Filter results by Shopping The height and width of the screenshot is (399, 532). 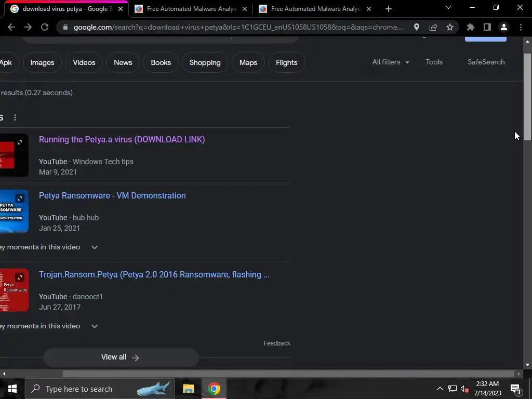(x=205, y=62)
